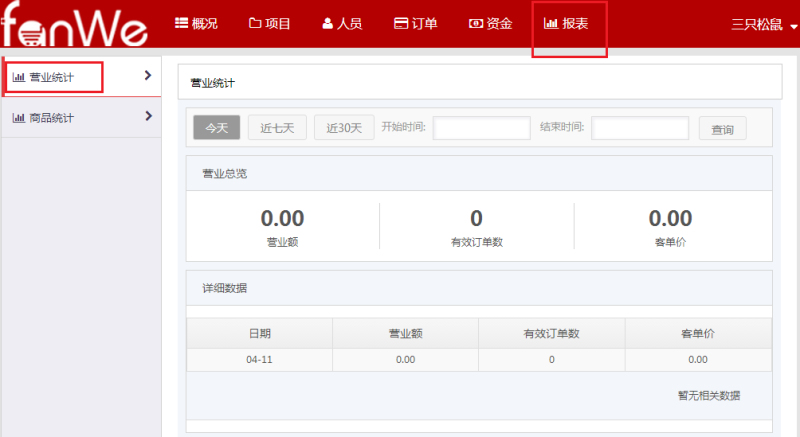
Task: Click the 订单 card icon
Action: point(400,23)
